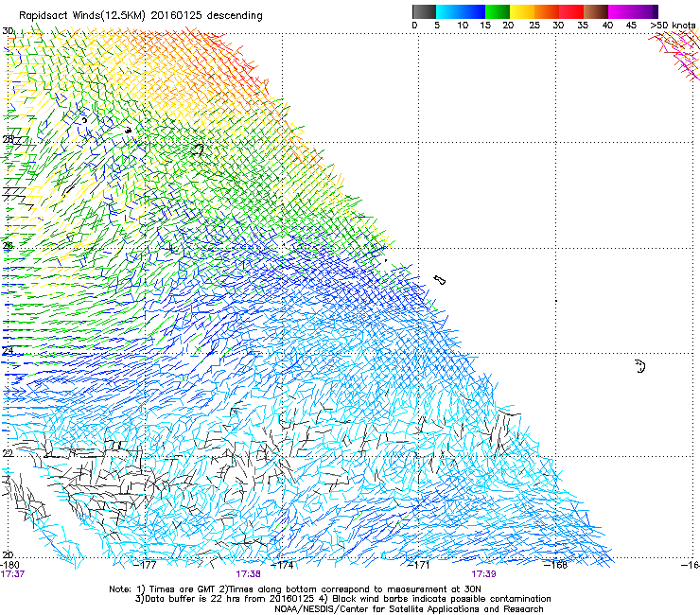
Task: Click the yellow 20-25 knots legend swatch
Action: (522, 11)
